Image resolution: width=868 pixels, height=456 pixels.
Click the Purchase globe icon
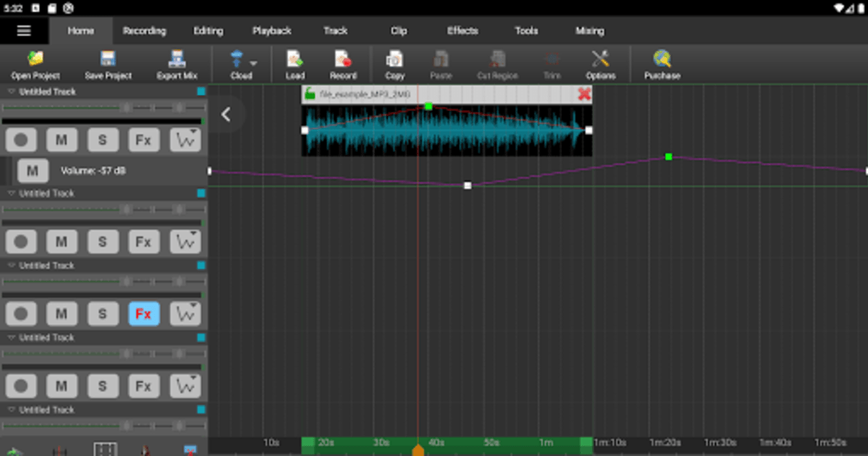660,64
